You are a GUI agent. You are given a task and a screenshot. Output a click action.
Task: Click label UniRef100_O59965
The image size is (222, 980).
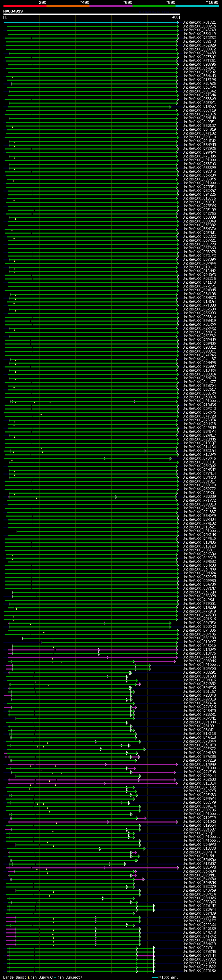[199, 581]
